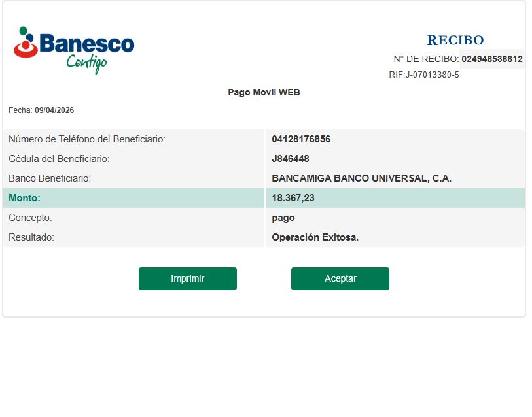Click the RIF J-07013380-5 text

click(x=424, y=75)
